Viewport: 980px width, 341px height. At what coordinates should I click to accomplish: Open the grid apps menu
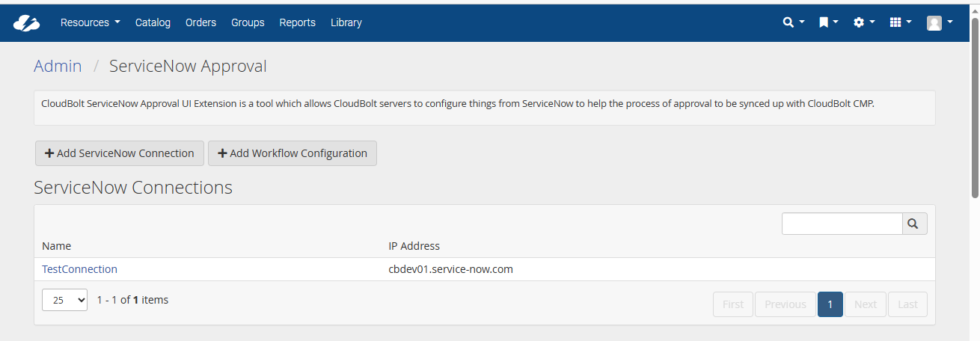(900, 22)
